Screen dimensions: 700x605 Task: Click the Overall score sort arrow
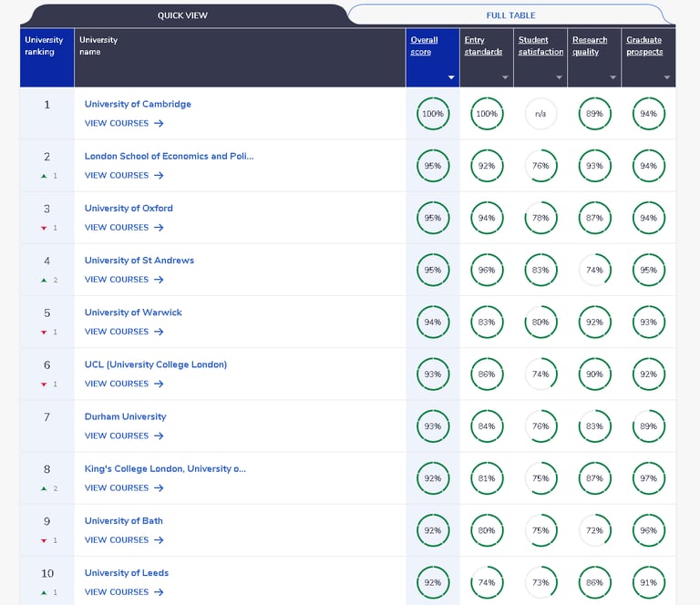(x=451, y=77)
